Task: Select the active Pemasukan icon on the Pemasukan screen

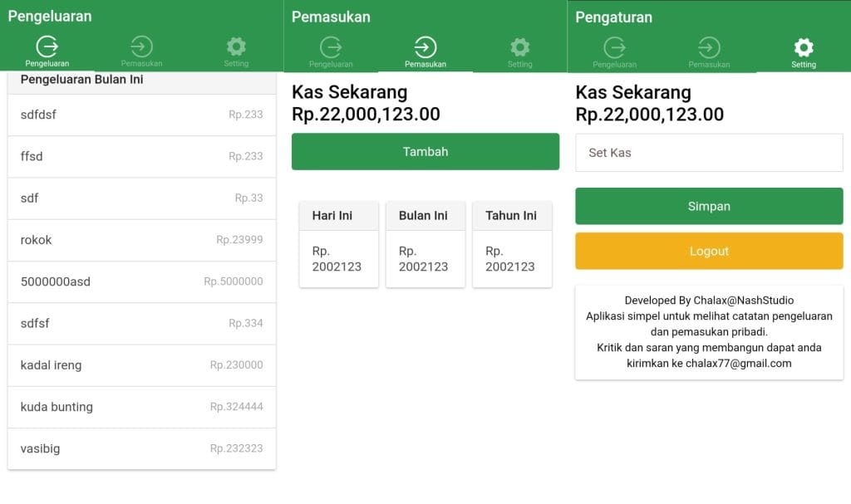Action: pos(425,47)
